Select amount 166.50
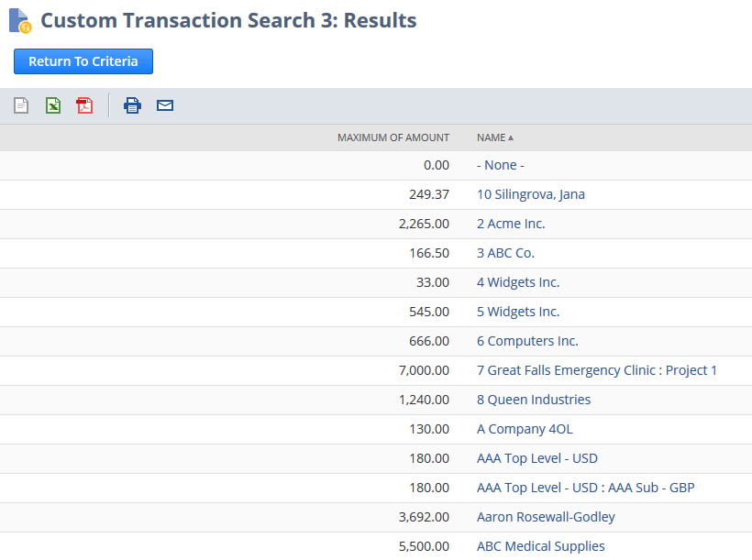The image size is (752, 560). pyautogui.click(x=429, y=253)
